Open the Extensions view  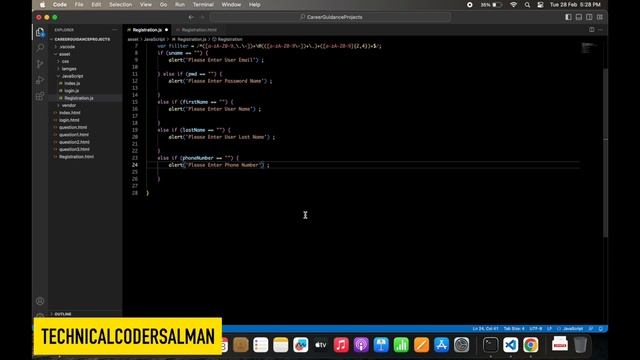click(40, 96)
